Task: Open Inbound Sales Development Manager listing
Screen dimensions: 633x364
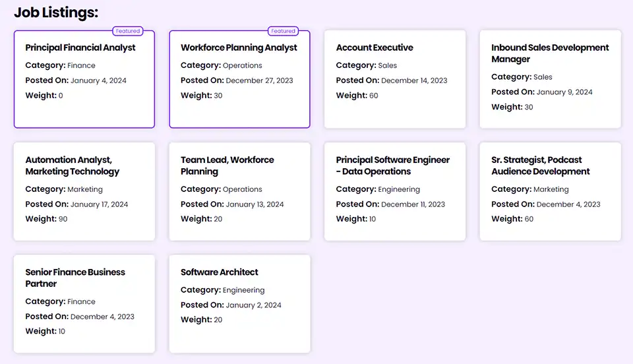Action: (550, 79)
